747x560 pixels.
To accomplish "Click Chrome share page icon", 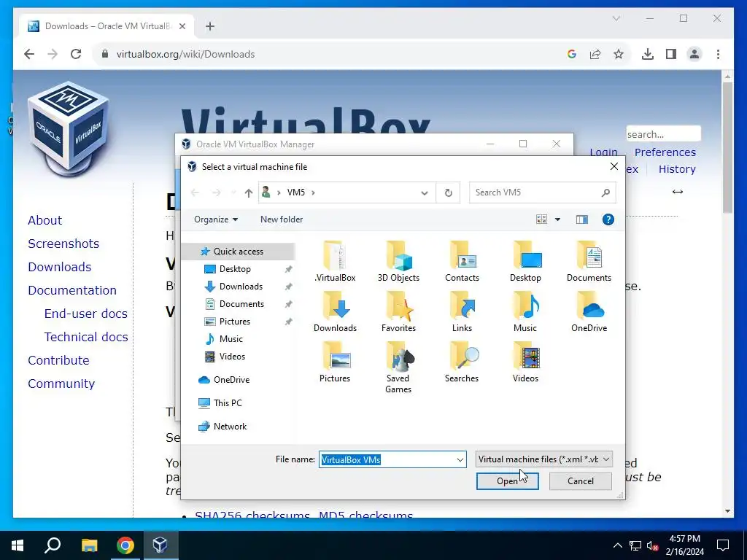I will tap(595, 54).
